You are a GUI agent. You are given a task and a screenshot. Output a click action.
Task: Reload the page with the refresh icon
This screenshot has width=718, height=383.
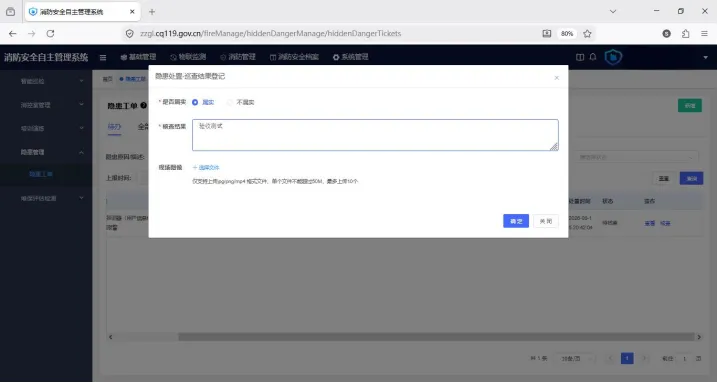pos(50,33)
